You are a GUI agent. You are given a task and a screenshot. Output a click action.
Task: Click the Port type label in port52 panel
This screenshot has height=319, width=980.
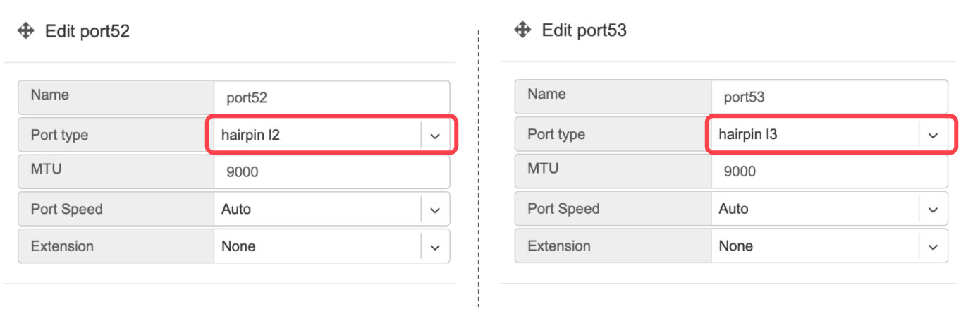click(60, 134)
